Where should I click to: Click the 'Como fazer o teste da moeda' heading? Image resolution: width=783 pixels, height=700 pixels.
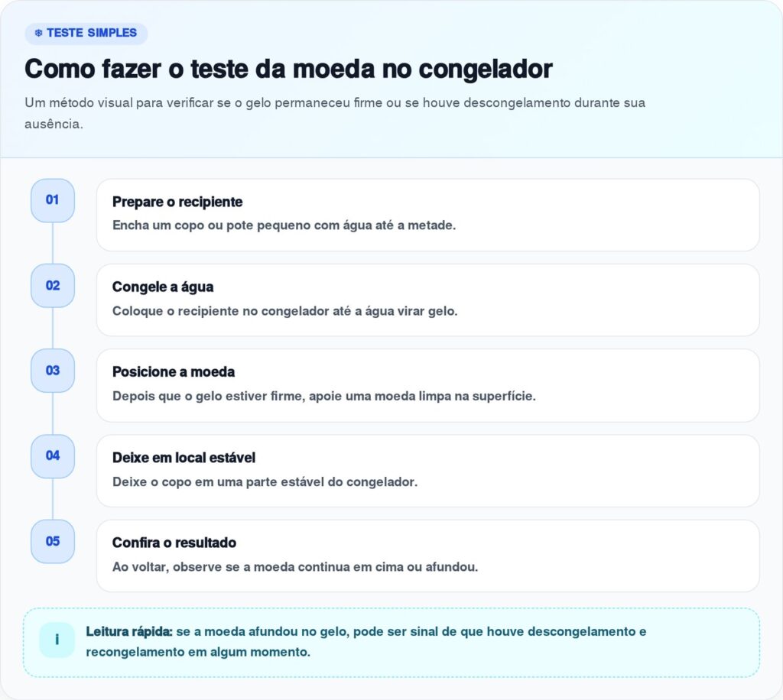click(x=288, y=69)
